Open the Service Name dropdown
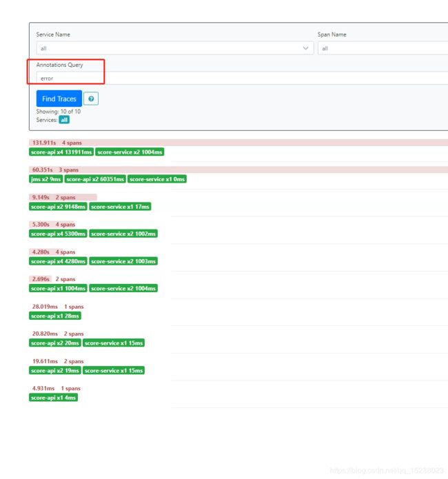The image size is (448, 479). 175,48
